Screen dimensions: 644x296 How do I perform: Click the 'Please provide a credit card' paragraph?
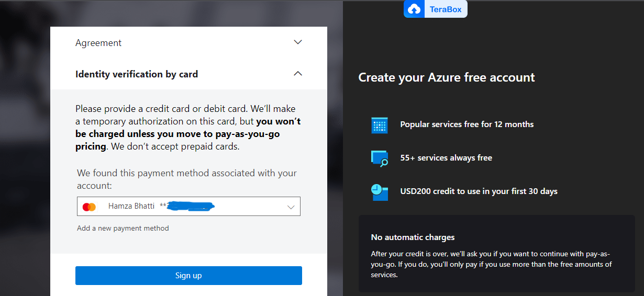click(x=188, y=128)
